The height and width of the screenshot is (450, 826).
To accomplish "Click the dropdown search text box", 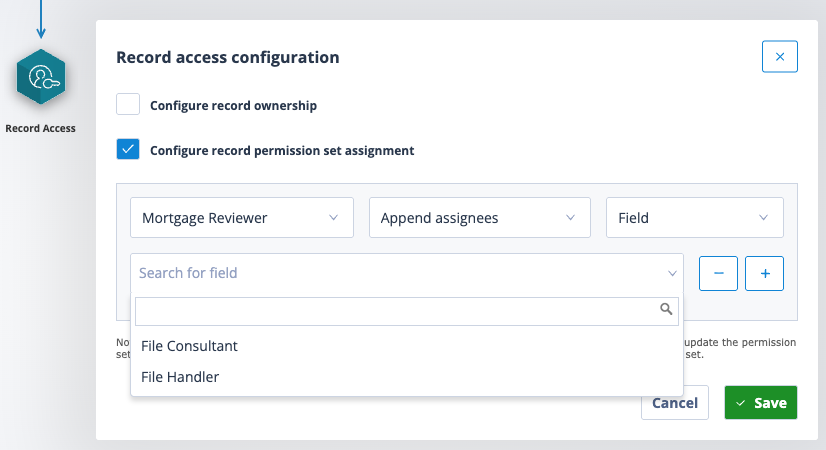I will (407, 311).
